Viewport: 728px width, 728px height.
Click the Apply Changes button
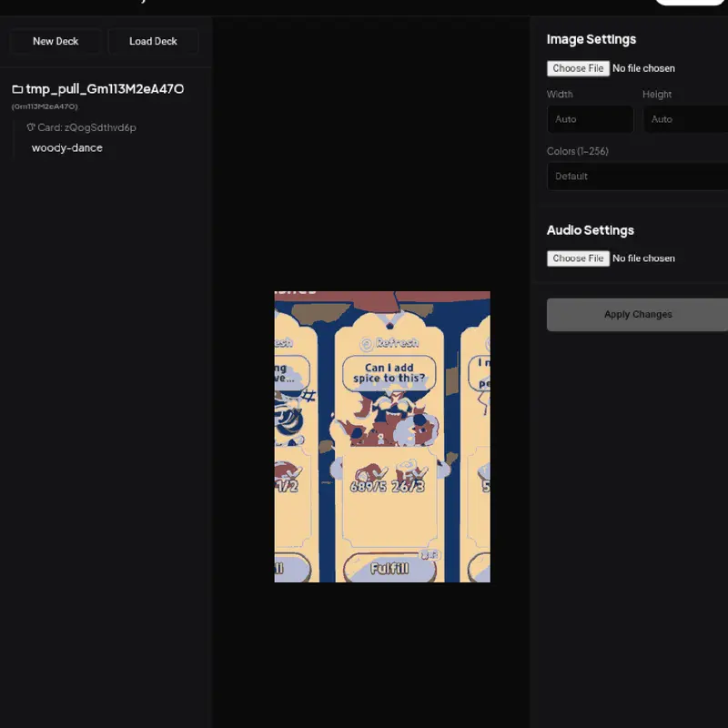pyautogui.click(x=638, y=315)
